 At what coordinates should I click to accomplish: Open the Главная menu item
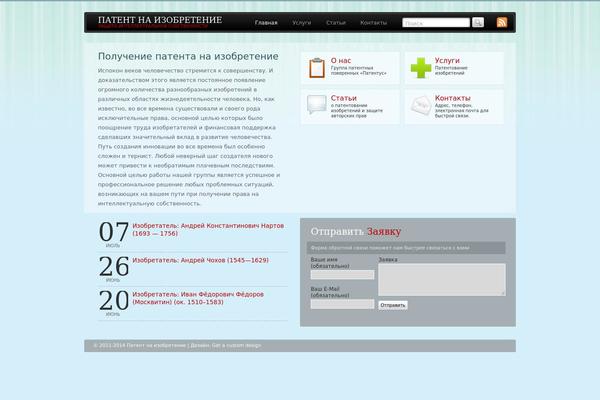266,23
